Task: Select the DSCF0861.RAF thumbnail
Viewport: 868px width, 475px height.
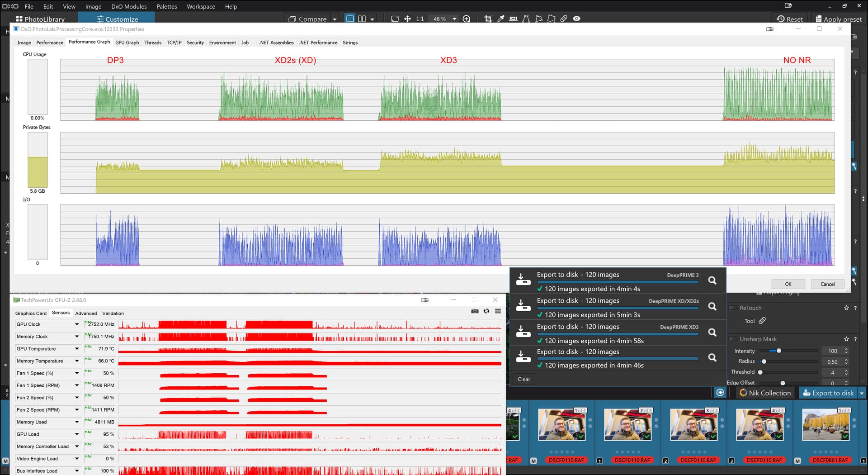Action: coord(826,425)
